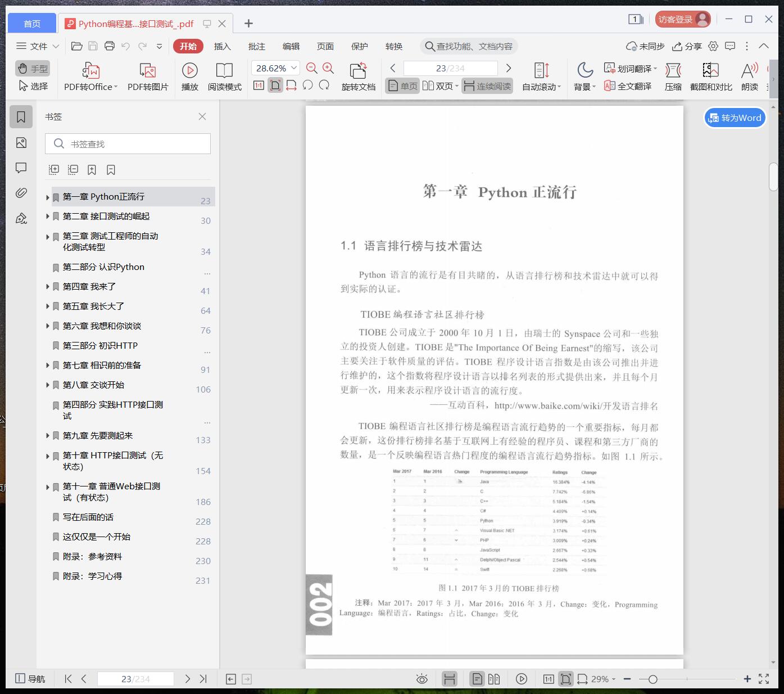
Task: Toggle 导航 navigation pane in the status bar
Action: 30,679
